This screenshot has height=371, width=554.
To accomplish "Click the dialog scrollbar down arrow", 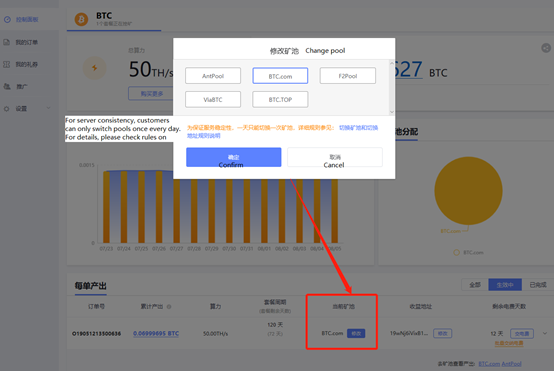I will click(391, 112).
